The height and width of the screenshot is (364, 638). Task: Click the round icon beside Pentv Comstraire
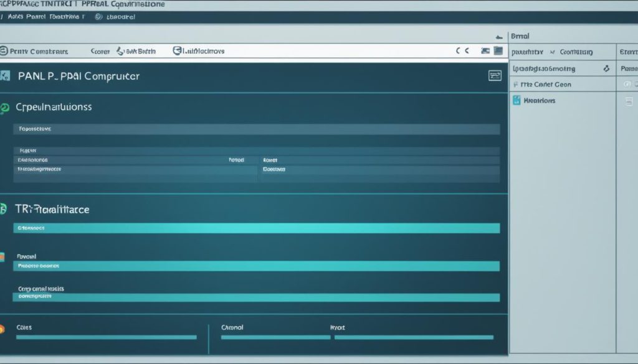click(4, 51)
